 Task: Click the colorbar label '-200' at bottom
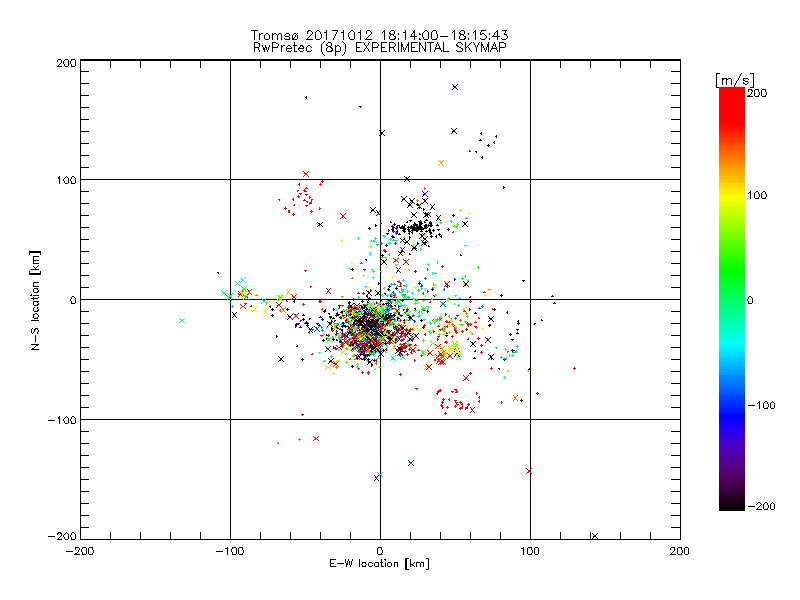pos(761,507)
